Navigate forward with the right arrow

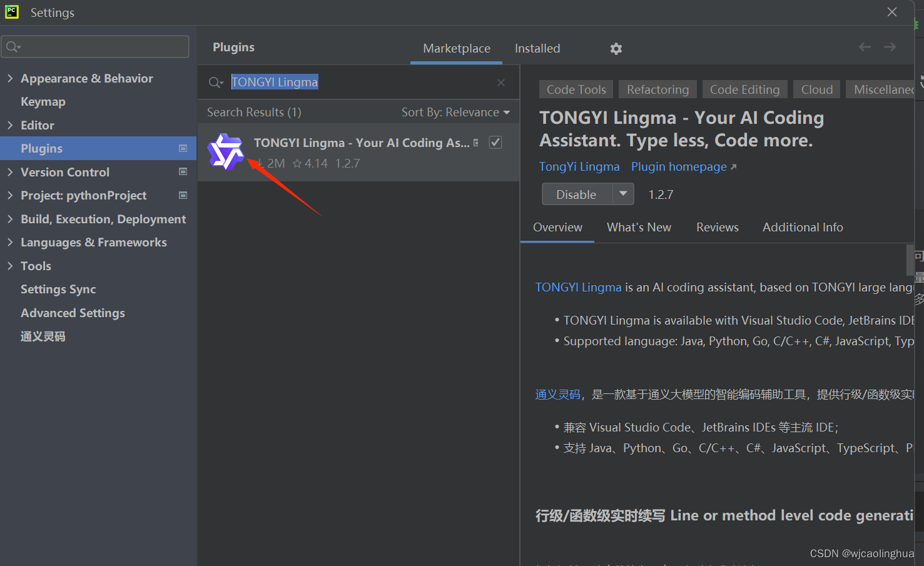890,47
